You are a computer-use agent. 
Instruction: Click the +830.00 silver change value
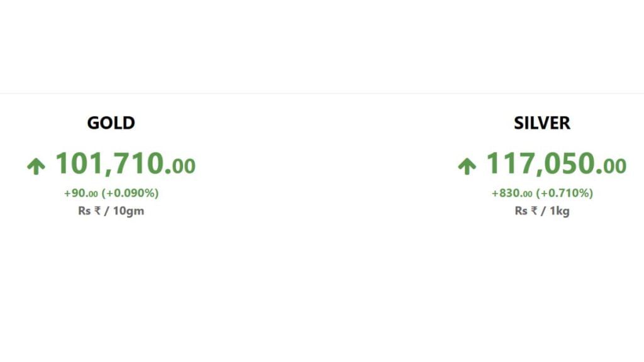512,194
